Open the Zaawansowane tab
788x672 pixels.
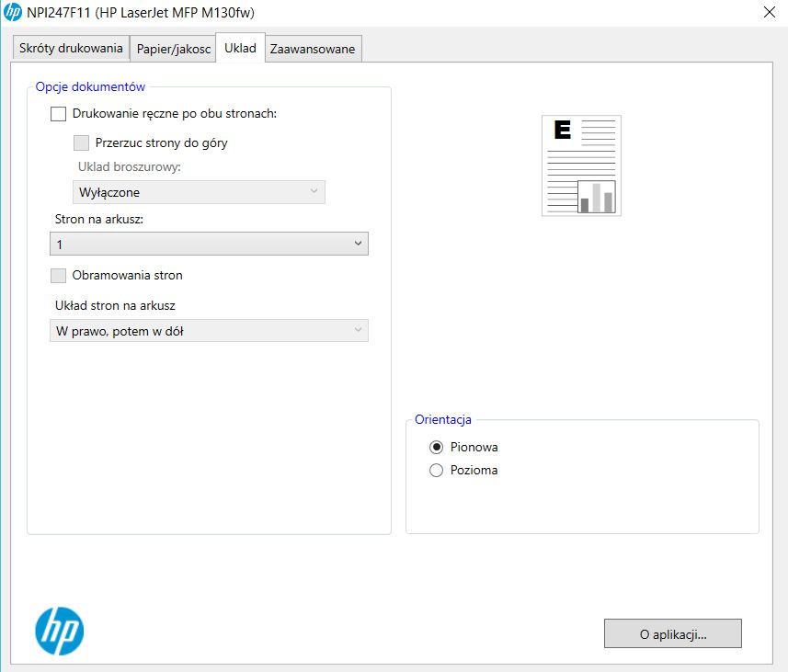[313, 49]
